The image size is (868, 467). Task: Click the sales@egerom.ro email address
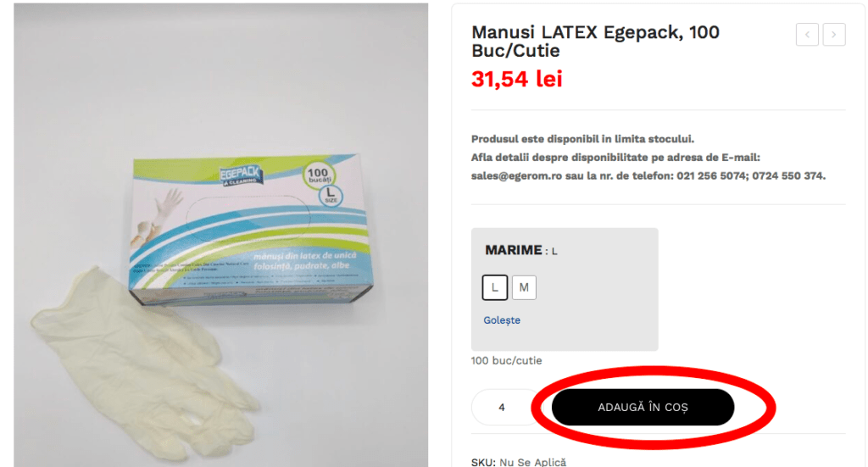tap(515, 176)
